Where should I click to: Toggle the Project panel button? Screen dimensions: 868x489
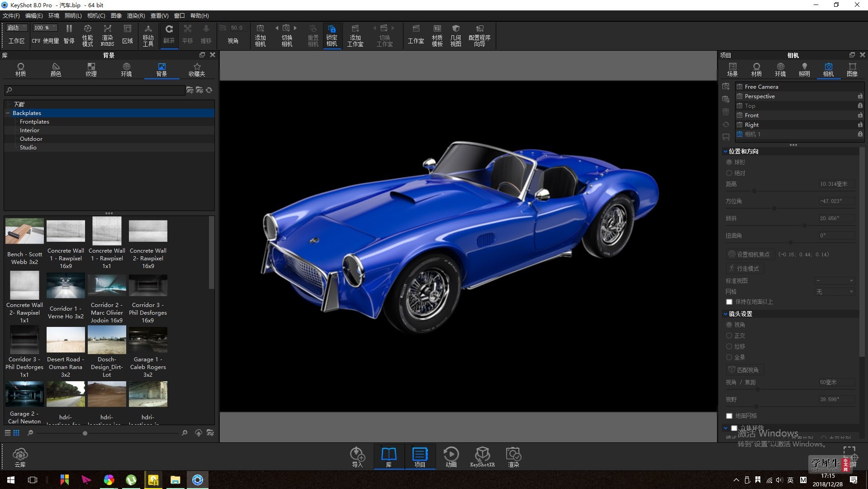[x=420, y=457]
